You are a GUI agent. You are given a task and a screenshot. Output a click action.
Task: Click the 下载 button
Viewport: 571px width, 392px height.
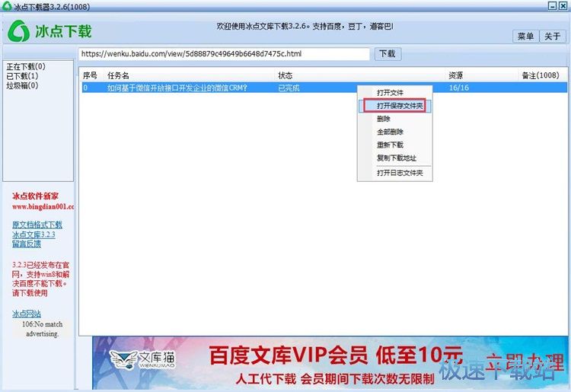point(388,54)
